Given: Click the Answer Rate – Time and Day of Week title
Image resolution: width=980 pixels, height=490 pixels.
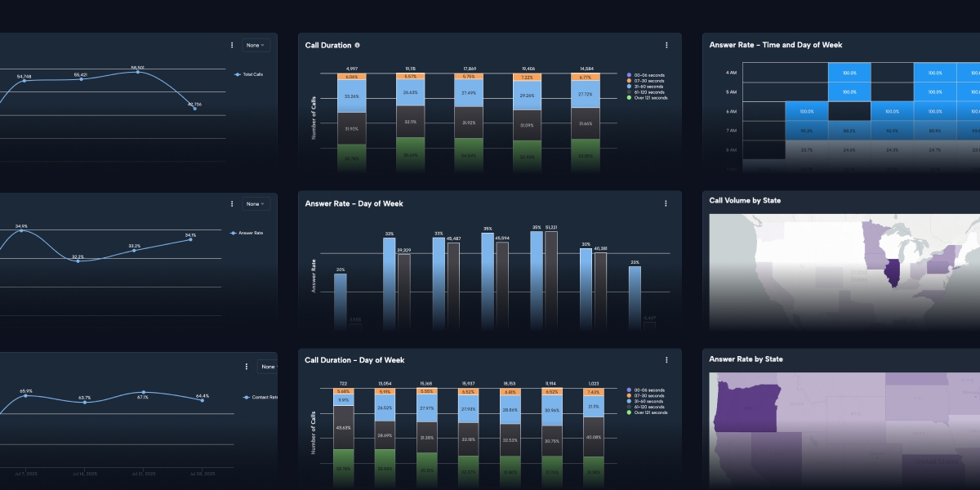Looking at the screenshot, I should point(776,46).
